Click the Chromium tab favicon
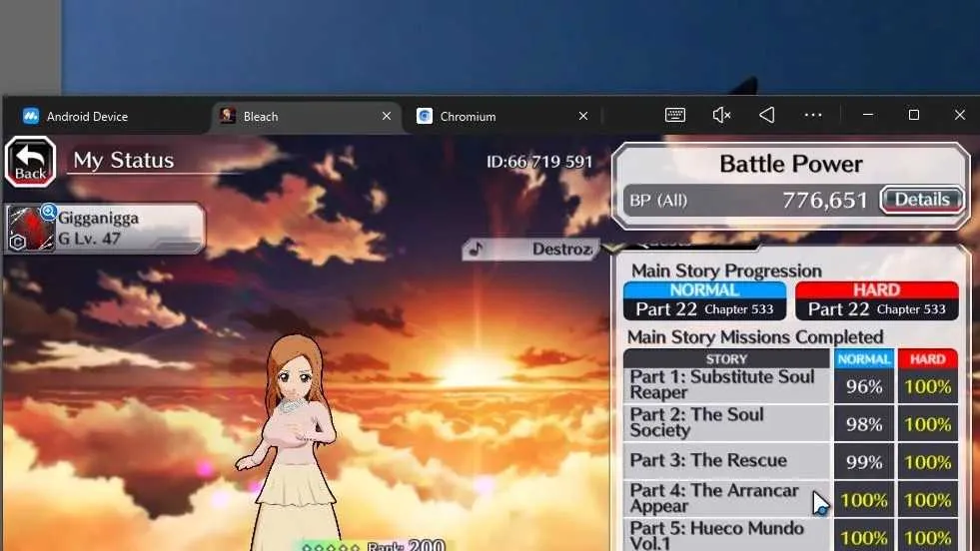This screenshot has height=551, width=980. point(425,116)
